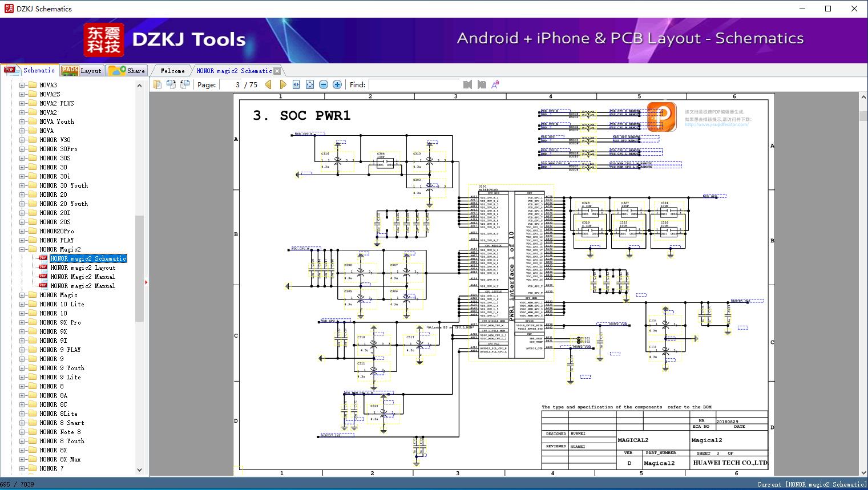Image resolution: width=868 pixels, height=490 pixels.
Task: Click the fit page icon
Action: click(x=310, y=84)
